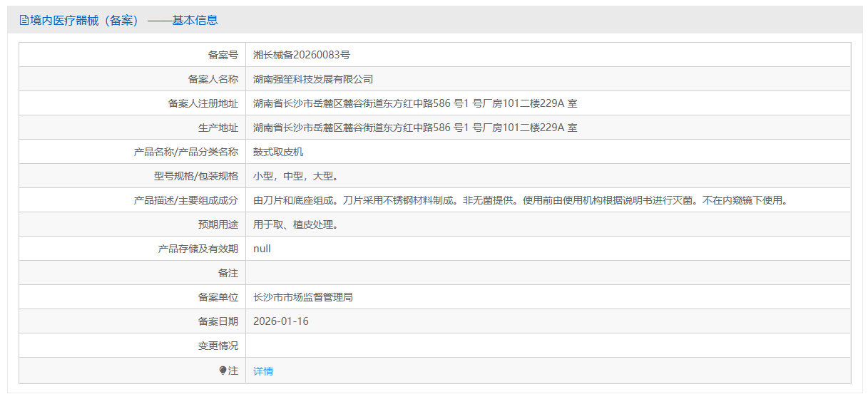Viewport: 868px width, 399px height.
Task: Click the 备案单位 field label
Action: coord(218,297)
